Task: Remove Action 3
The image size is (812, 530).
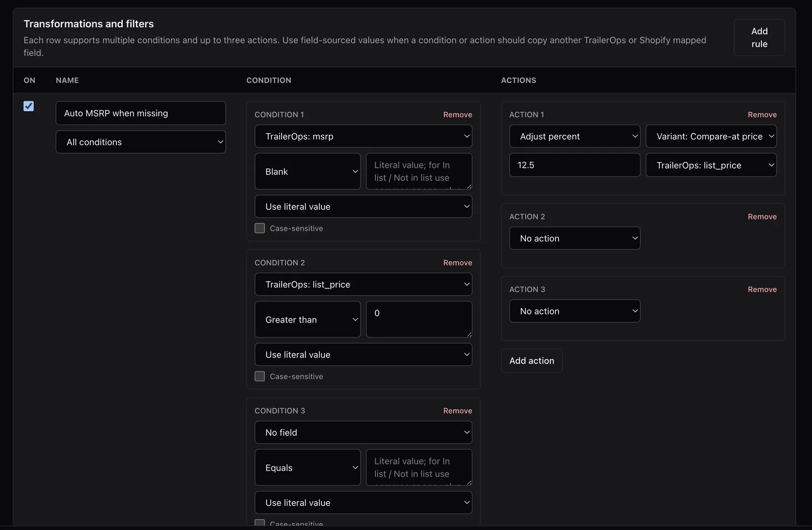Action: 762,289
